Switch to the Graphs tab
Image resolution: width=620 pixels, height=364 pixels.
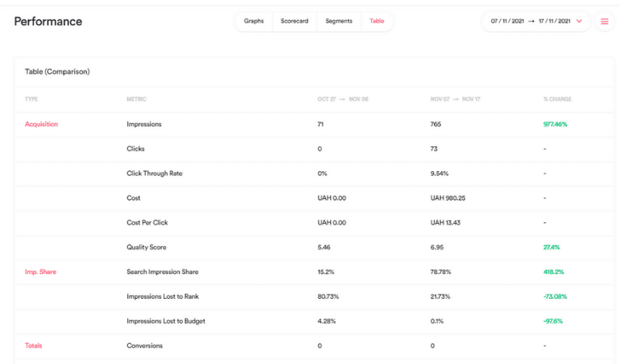pyautogui.click(x=253, y=22)
